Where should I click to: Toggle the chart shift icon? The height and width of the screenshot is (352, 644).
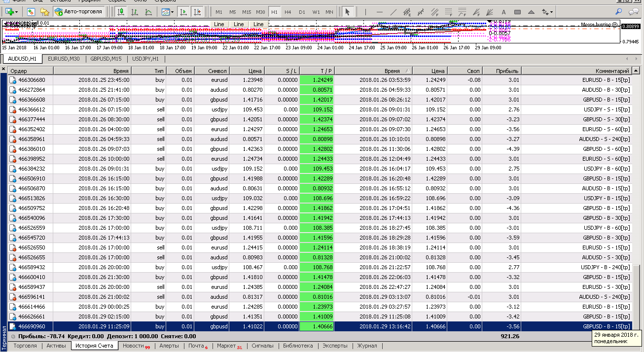198,11
